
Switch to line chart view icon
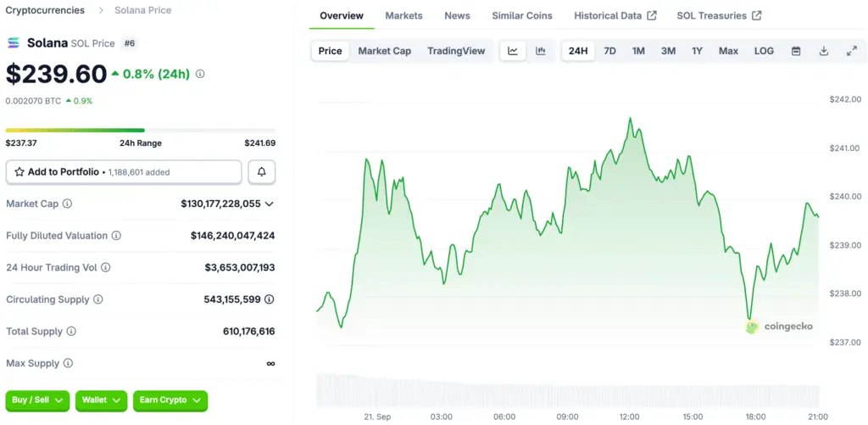coord(513,51)
